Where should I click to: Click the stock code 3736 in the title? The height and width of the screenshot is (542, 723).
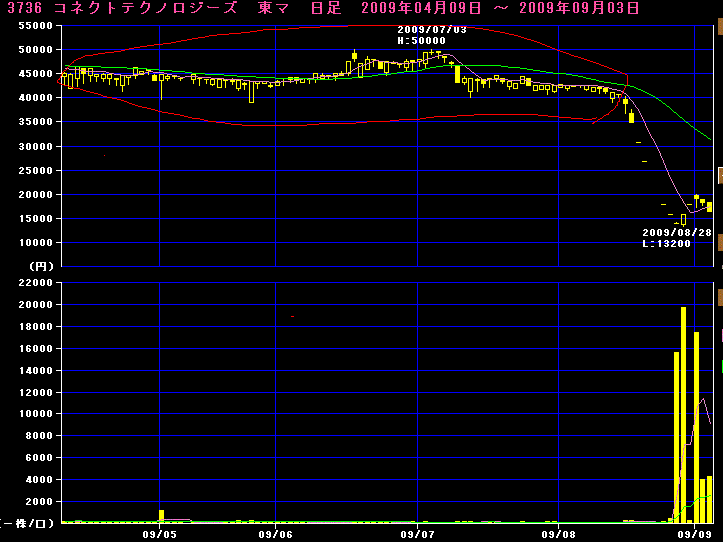(x=22, y=8)
